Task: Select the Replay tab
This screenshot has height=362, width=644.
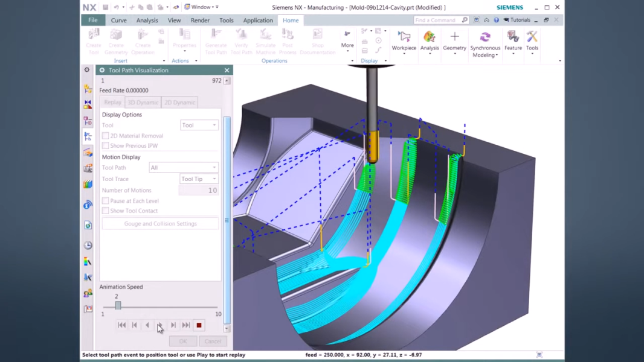Action: 112,102
